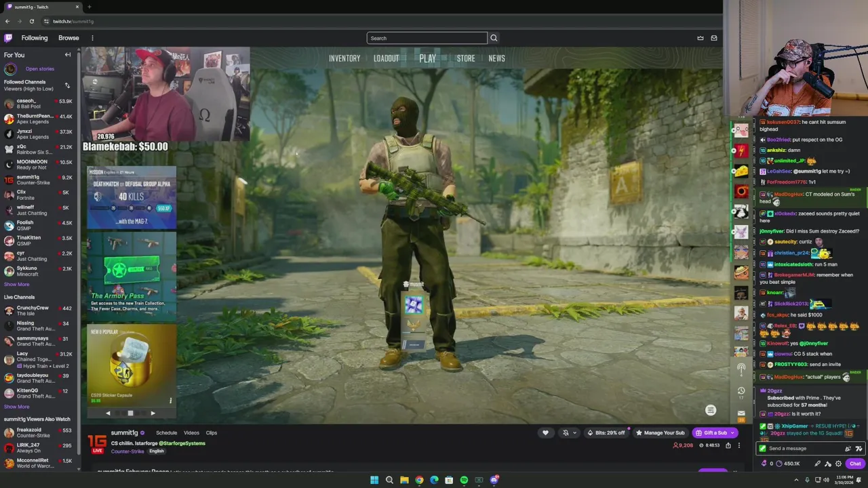
Task: Open the new browser tab plus button
Action: pyautogui.click(x=89, y=7)
